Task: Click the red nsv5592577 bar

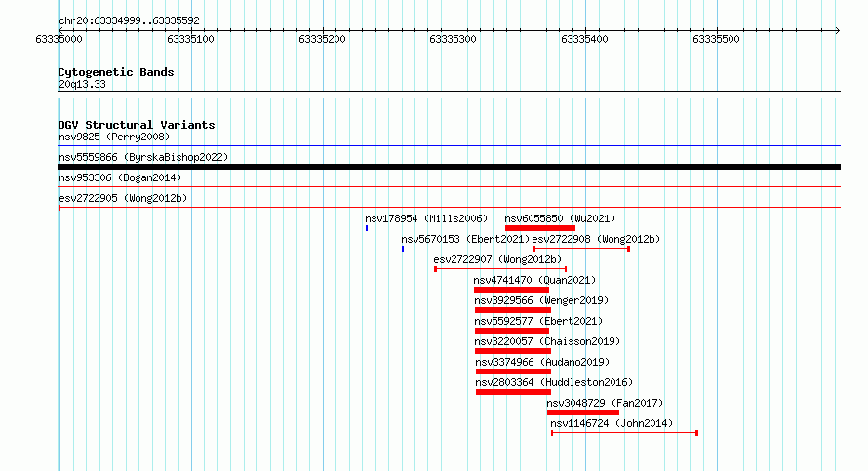Action: coord(512,331)
